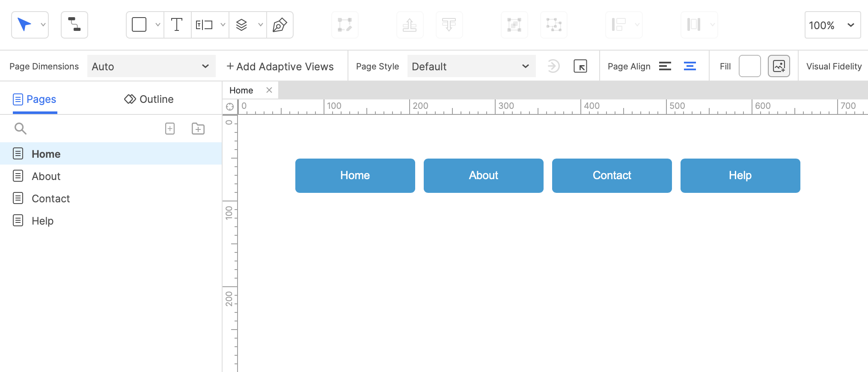Activate the Connector tool
Image resolution: width=868 pixels, height=372 pixels.
pos(74,25)
